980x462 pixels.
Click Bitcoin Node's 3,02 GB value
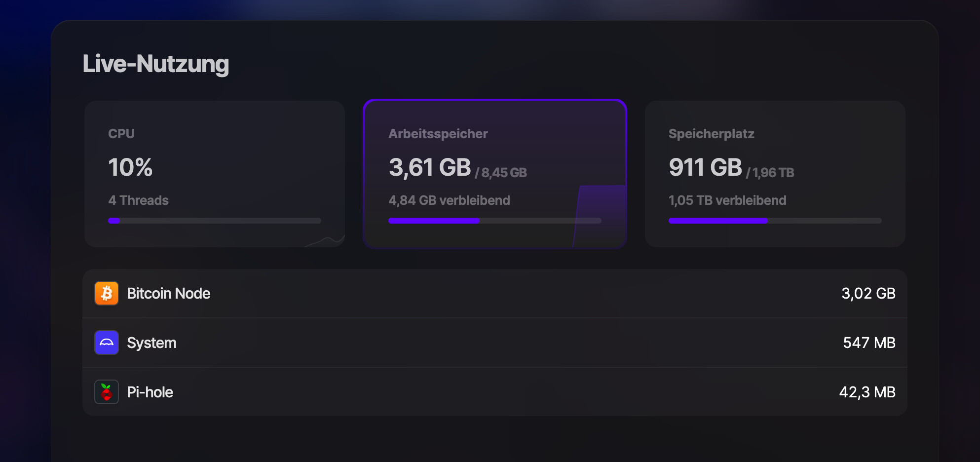pos(868,294)
